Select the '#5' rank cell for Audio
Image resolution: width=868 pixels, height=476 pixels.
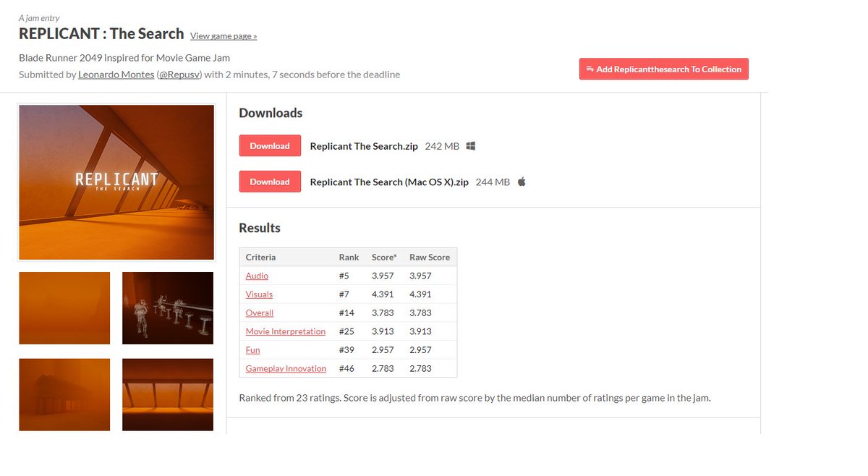point(344,276)
